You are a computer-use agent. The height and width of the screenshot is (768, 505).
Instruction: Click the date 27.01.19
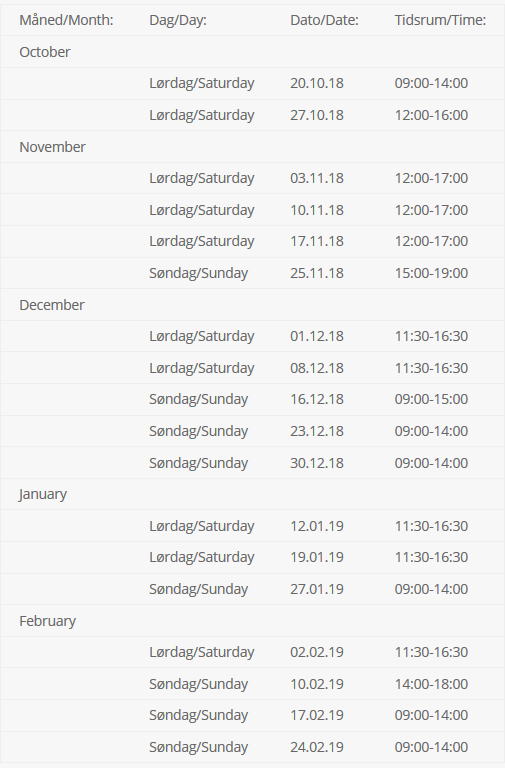click(x=317, y=589)
